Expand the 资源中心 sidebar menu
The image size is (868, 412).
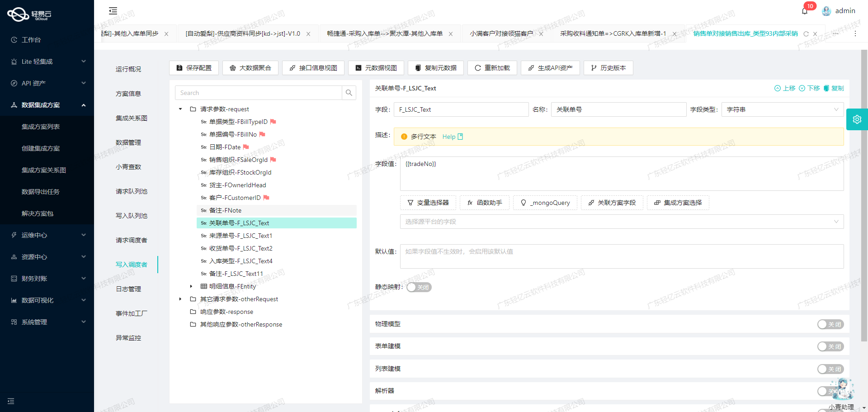coord(47,257)
